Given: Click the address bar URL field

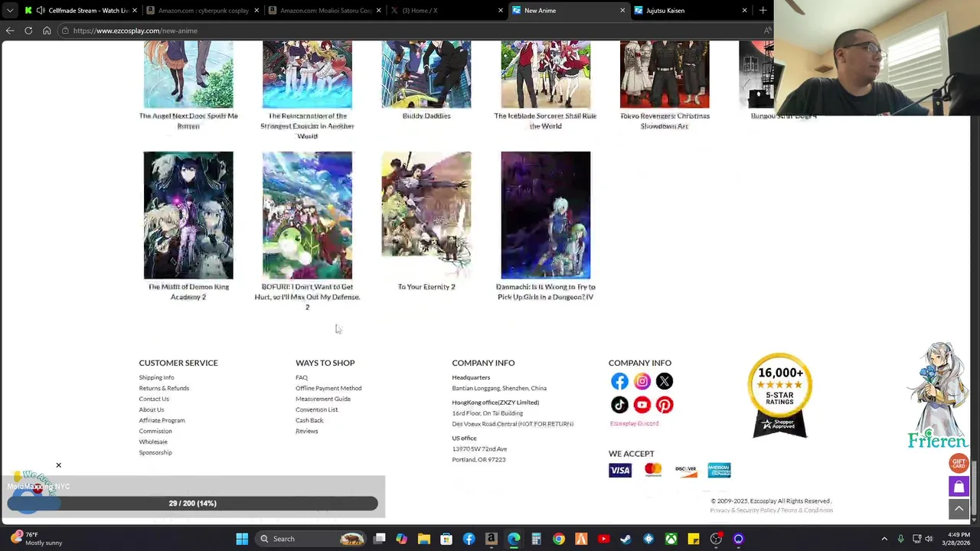Looking at the screenshot, I should coord(413,31).
